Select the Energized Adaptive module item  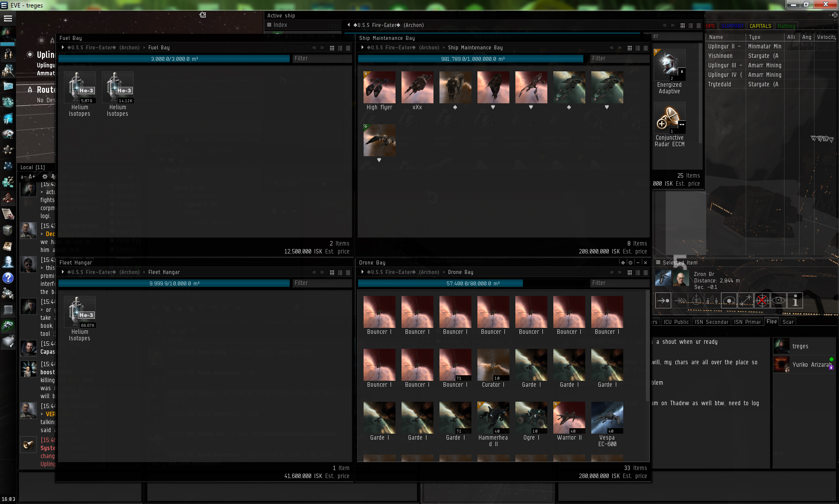pyautogui.click(x=670, y=72)
